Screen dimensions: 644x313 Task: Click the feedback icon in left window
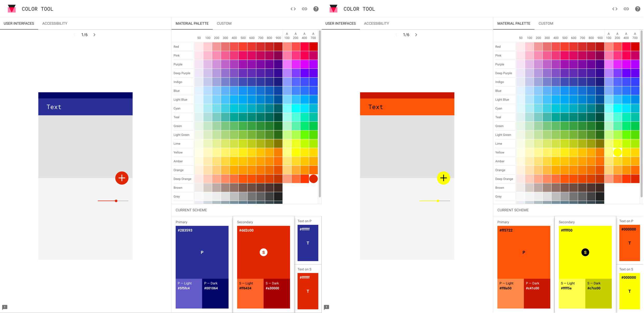click(5, 307)
